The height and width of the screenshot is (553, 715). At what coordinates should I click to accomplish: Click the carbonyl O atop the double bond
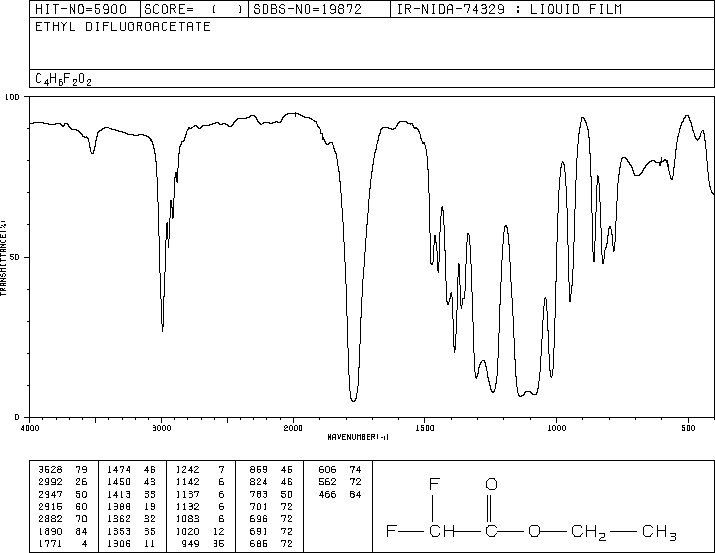(491, 484)
